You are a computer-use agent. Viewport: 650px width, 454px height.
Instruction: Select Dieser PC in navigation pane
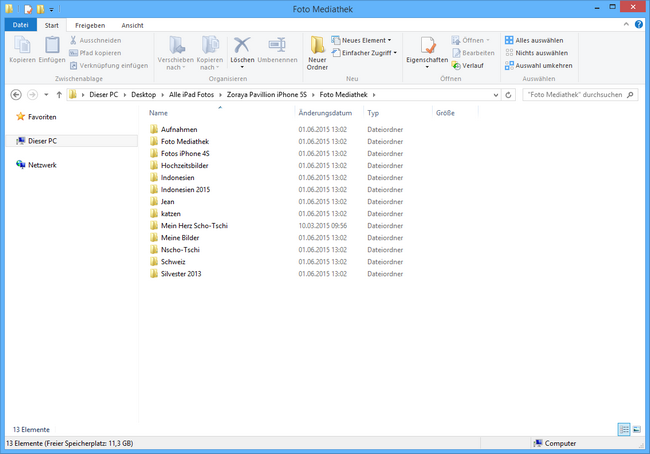pos(43,141)
